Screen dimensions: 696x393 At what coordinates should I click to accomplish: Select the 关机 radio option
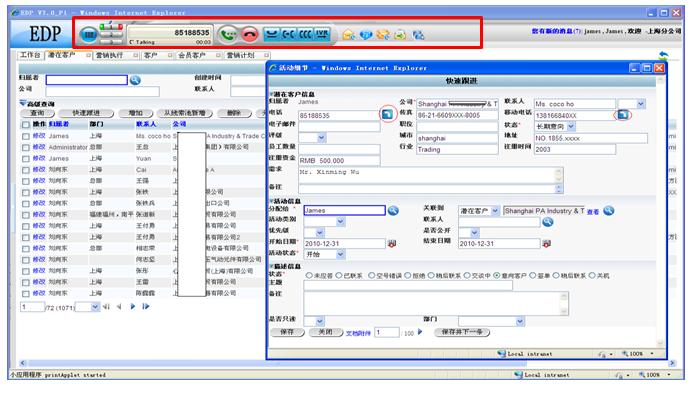(592, 276)
